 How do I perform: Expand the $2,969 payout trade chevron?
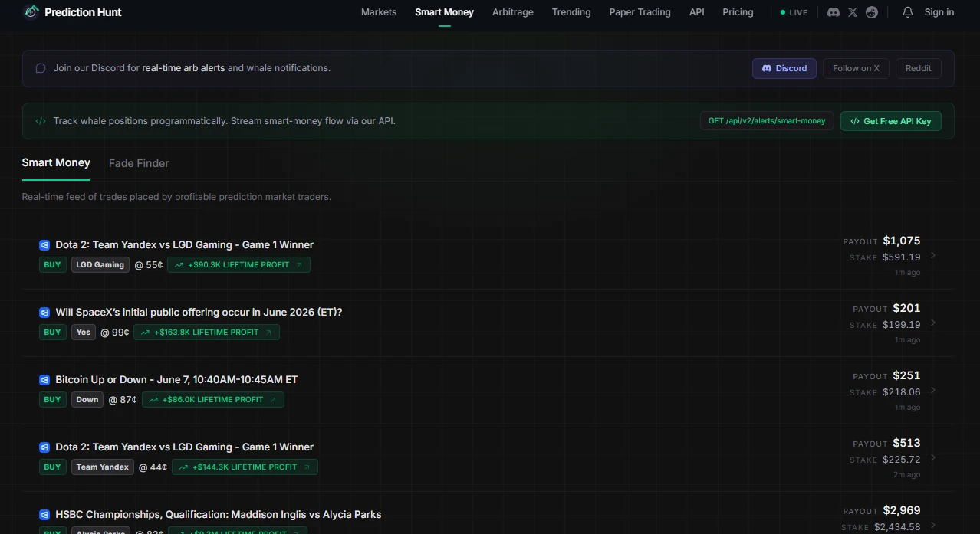(933, 525)
